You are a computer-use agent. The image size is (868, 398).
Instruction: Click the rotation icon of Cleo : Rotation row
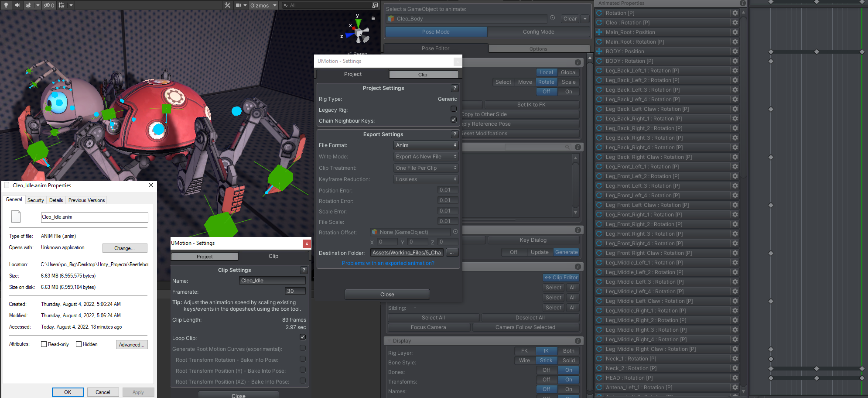[x=599, y=23]
